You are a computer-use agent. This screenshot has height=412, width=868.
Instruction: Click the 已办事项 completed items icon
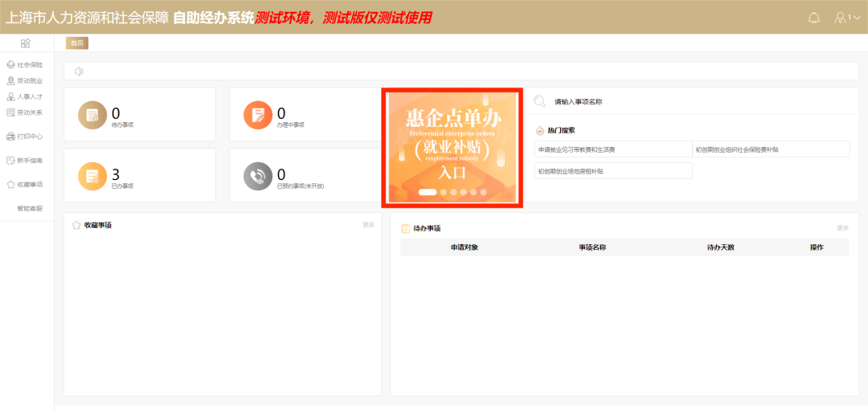pos(92,176)
